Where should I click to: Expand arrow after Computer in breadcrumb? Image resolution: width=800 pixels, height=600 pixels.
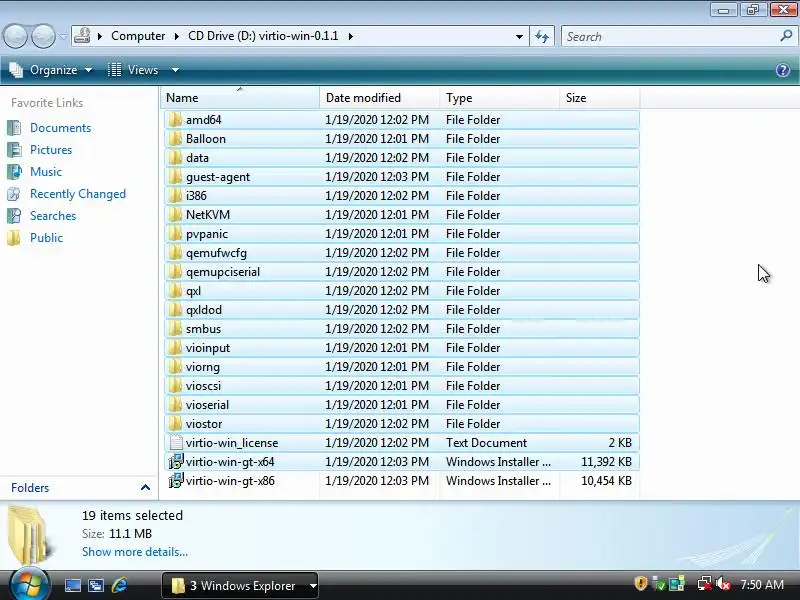(177, 36)
